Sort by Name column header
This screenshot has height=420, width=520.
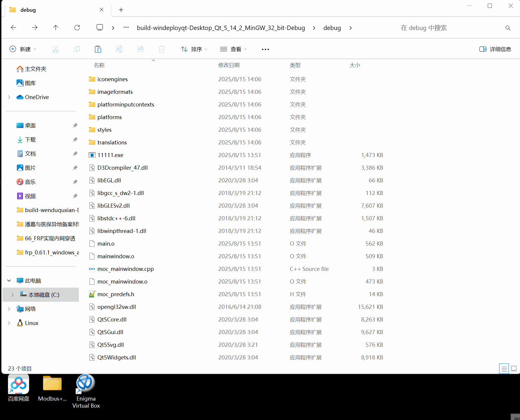pyautogui.click(x=99, y=65)
